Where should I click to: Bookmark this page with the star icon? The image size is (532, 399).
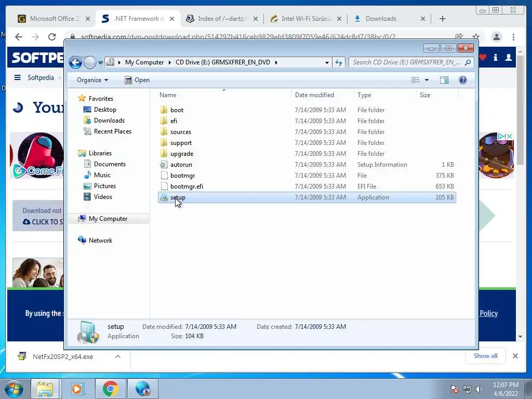pos(476,37)
